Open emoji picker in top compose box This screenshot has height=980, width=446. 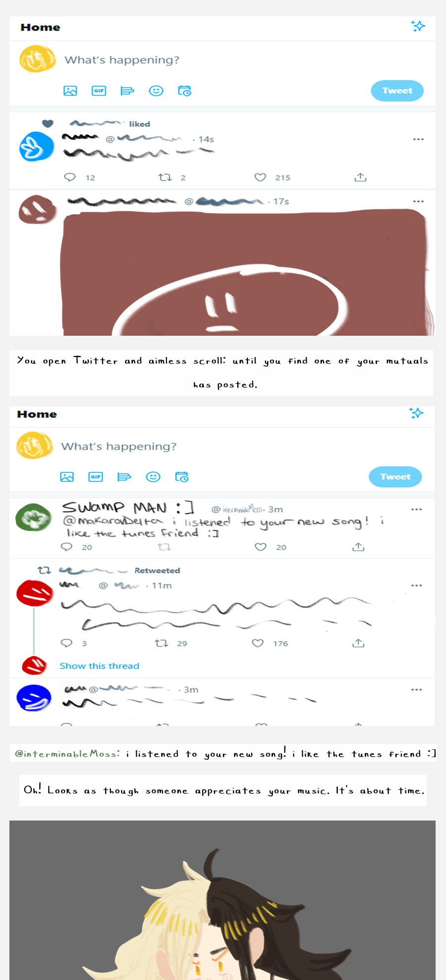[156, 91]
